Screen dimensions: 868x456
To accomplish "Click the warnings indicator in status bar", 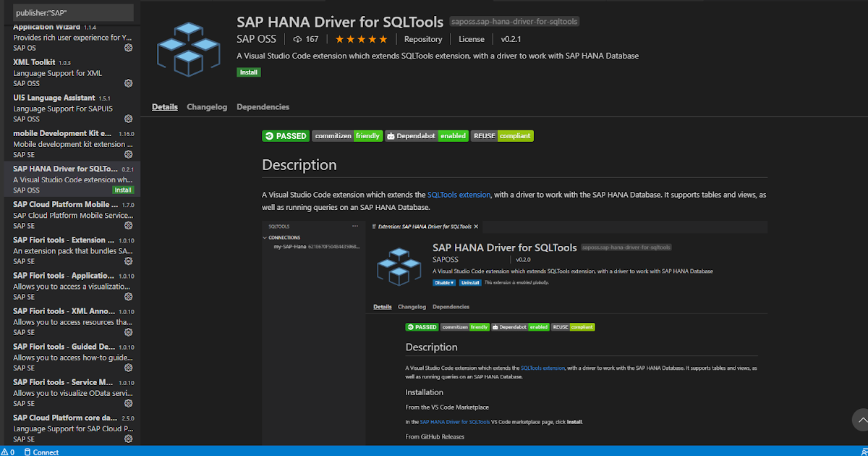I will pyautogui.click(x=8, y=452).
